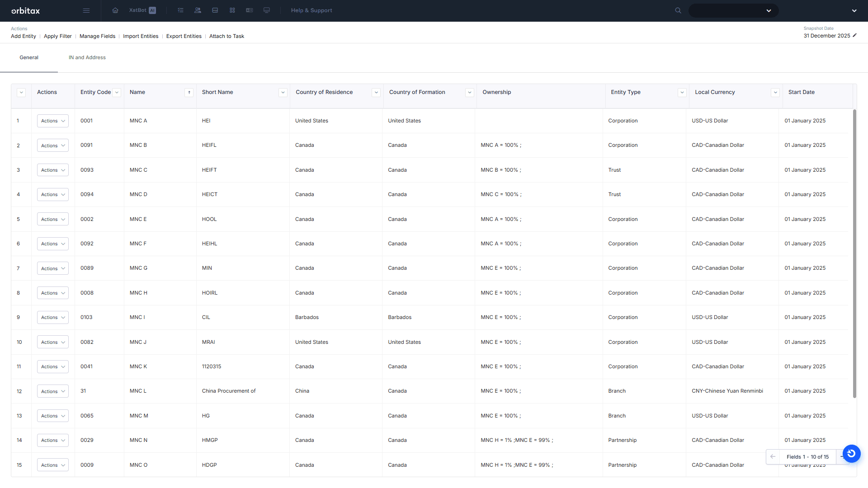Open Actions dropdown for MNC A
The height and width of the screenshot is (488, 868).
click(53, 121)
